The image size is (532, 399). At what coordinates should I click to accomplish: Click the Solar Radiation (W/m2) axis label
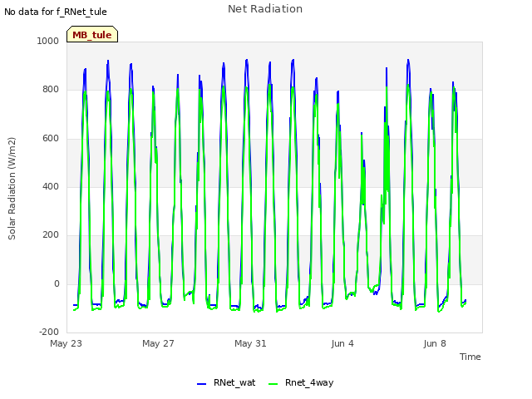[x=12, y=189]
